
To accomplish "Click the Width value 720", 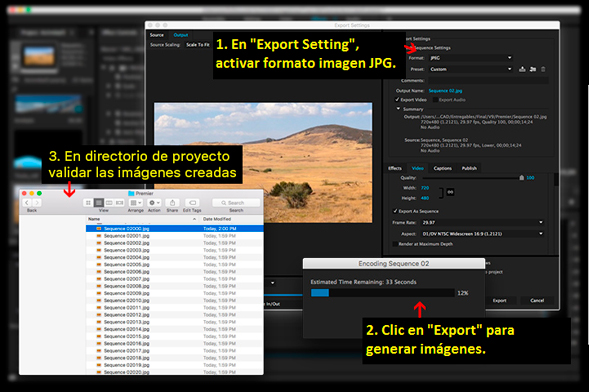I will click(x=425, y=188).
